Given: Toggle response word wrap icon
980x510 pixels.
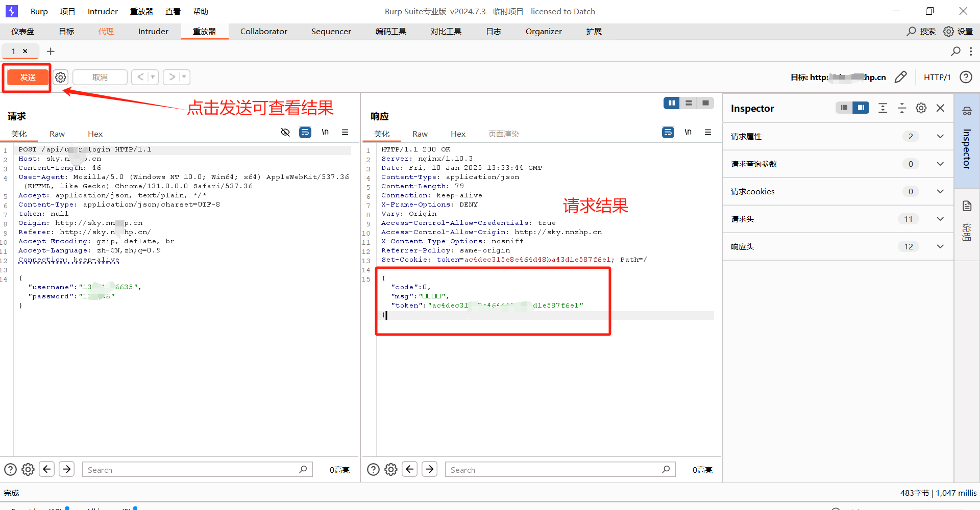Looking at the screenshot, I should pos(668,132).
